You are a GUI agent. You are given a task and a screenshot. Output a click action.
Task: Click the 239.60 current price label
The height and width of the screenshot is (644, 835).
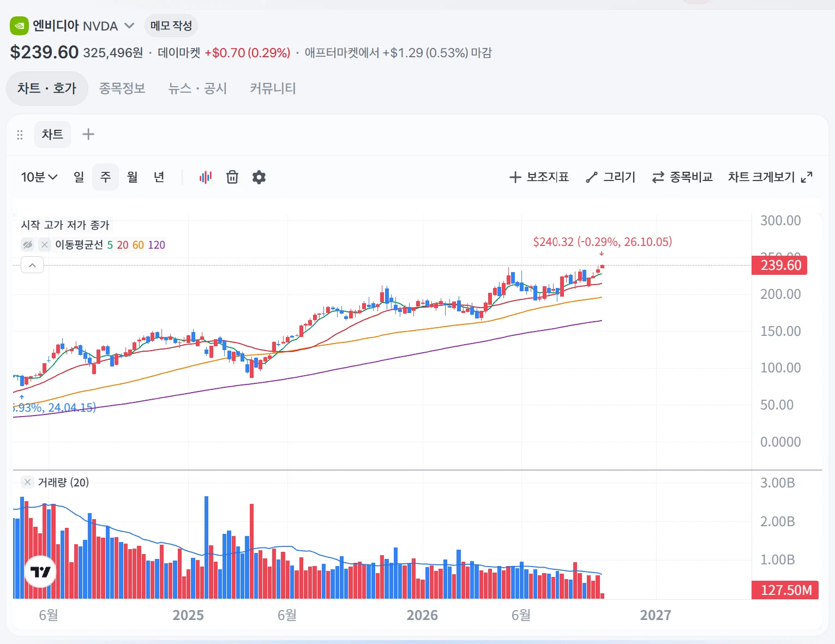click(779, 266)
